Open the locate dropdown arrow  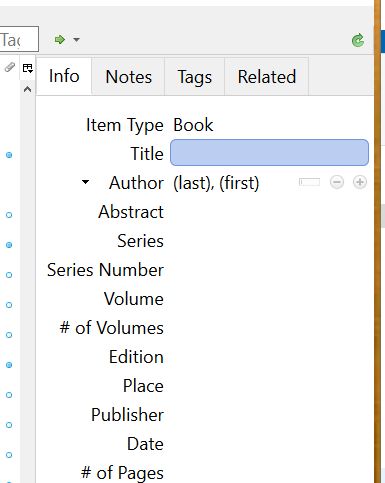76,40
